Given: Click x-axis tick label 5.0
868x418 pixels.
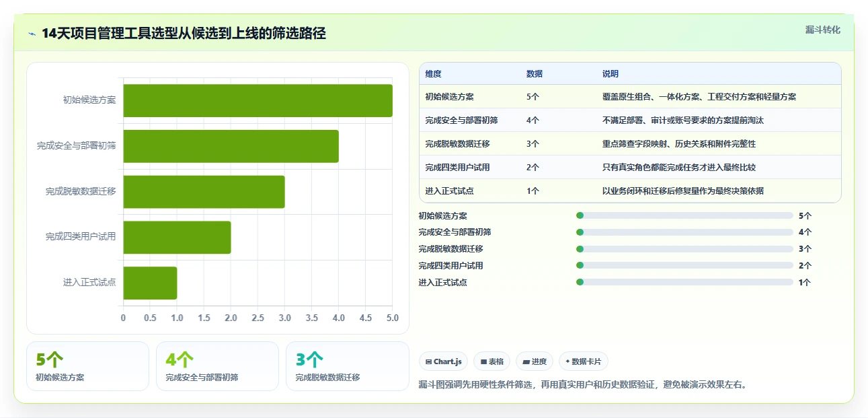Looking at the screenshot, I should 393,318.
